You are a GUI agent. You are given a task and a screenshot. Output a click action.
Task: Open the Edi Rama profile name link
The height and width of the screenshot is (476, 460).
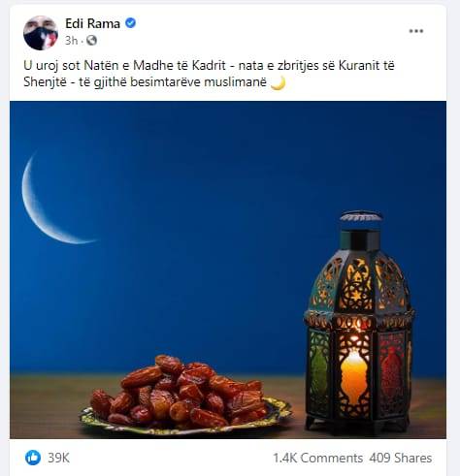[92, 23]
